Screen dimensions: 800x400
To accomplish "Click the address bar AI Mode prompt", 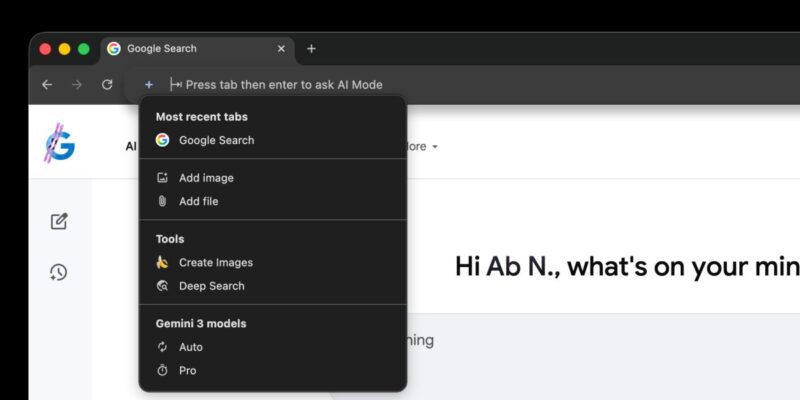I will click(284, 85).
